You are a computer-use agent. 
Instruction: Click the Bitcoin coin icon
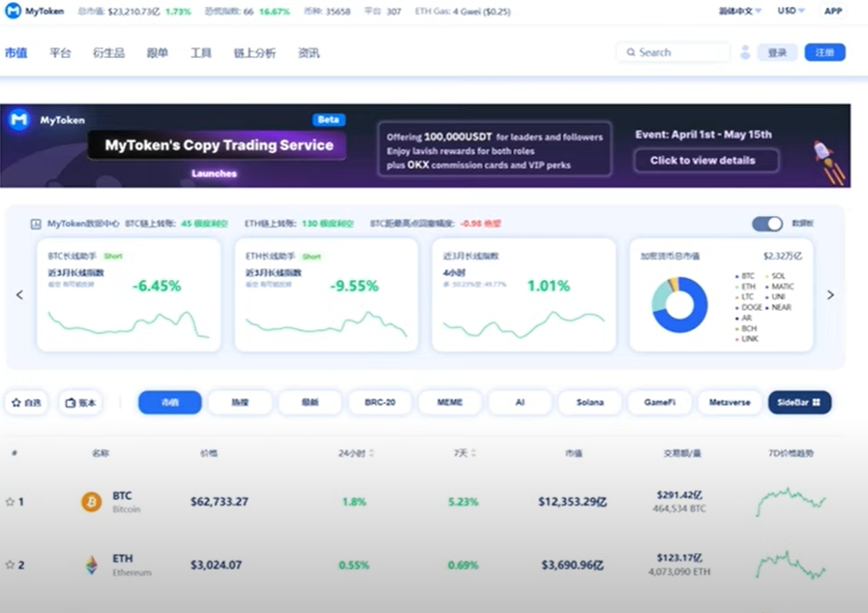point(92,502)
